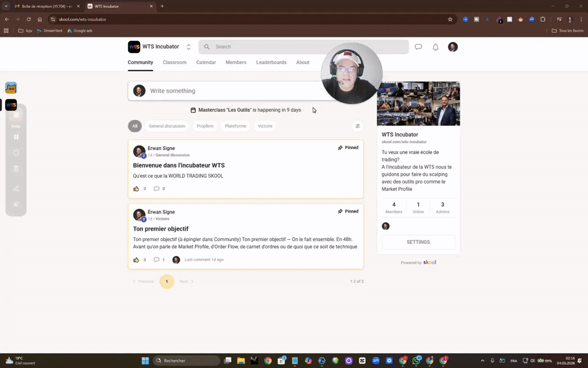Click the member avatar in WTS Incubator card
Viewport: 588px width, 368px height.
click(x=385, y=226)
